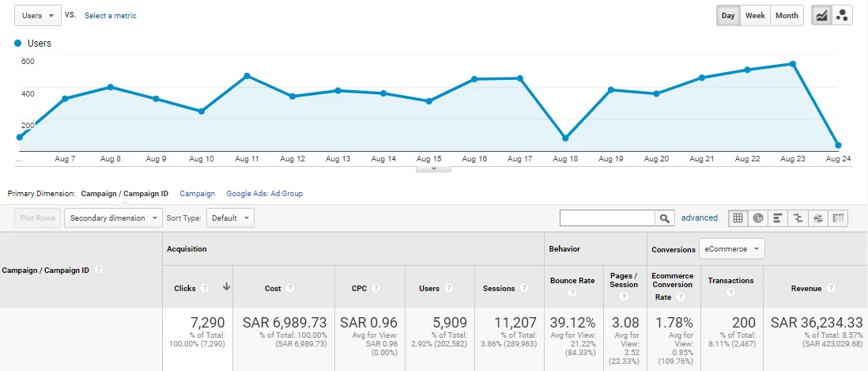Click the SAR 0.96 CPC value

pyautogui.click(x=368, y=322)
